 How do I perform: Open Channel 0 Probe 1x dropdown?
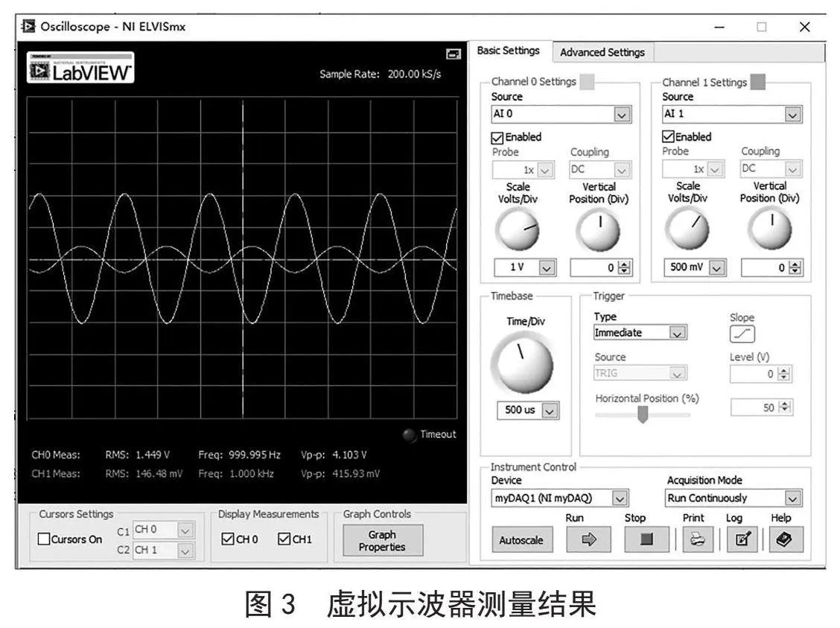(x=545, y=171)
